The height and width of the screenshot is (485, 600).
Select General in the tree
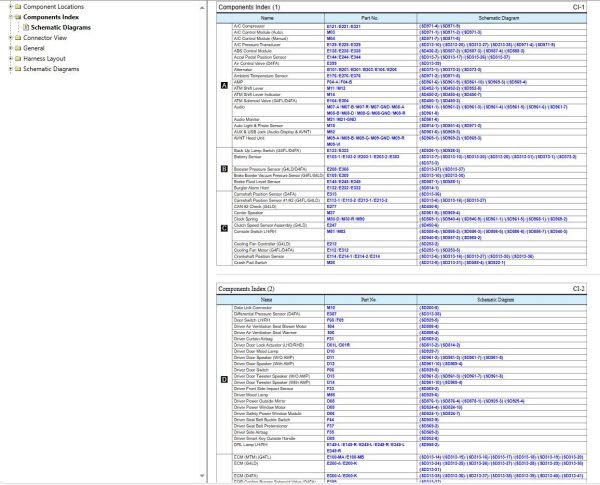34,48
